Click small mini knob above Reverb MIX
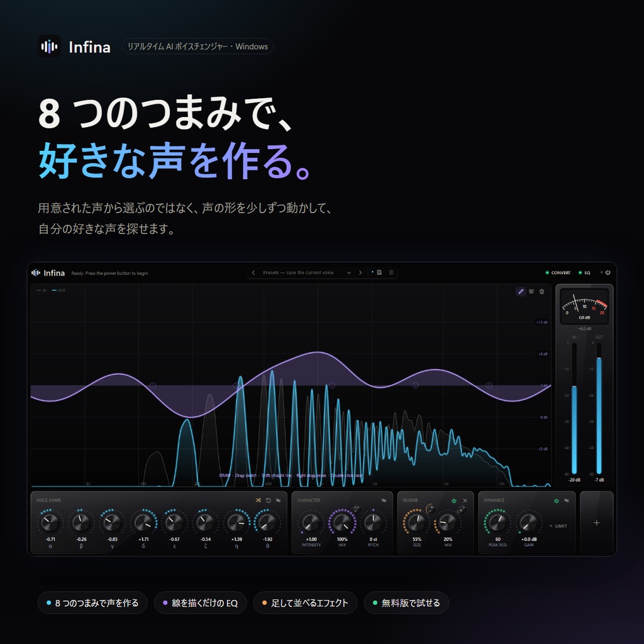Screen dimensions: 644x644 point(462,509)
